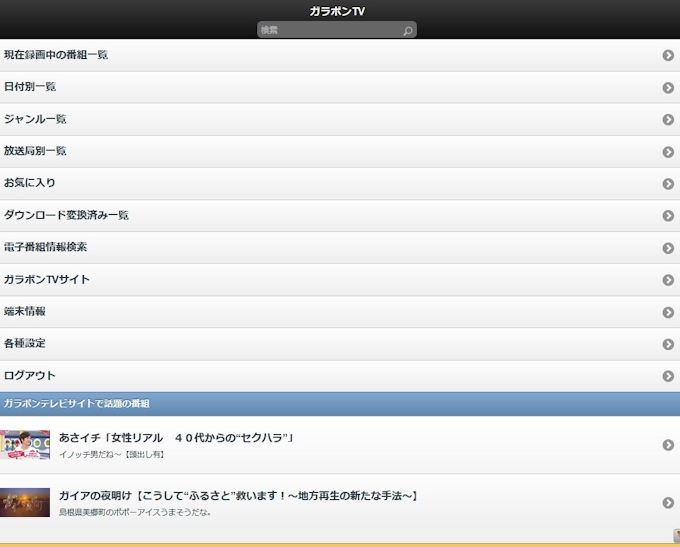This screenshot has height=547, width=680.
Task: Go to 放送局別一覧
Action: pyautogui.click(x=35, y=151)
